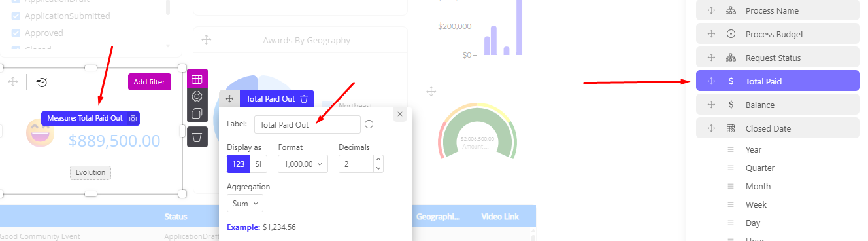
Task: Click drag lines icon beside Year
Action: 731,149
